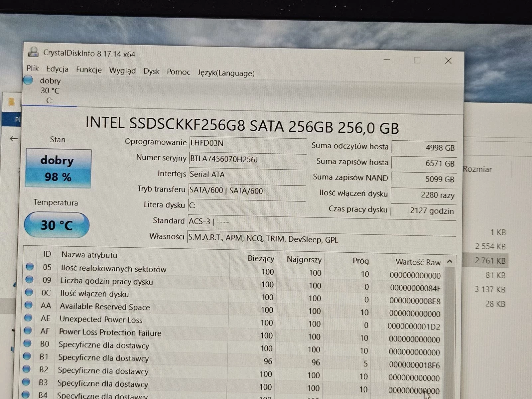Image resolution: width=532 pixels, height=399 pixels.
Task: Open the Funkcje menu
Action: click(89, 70)
